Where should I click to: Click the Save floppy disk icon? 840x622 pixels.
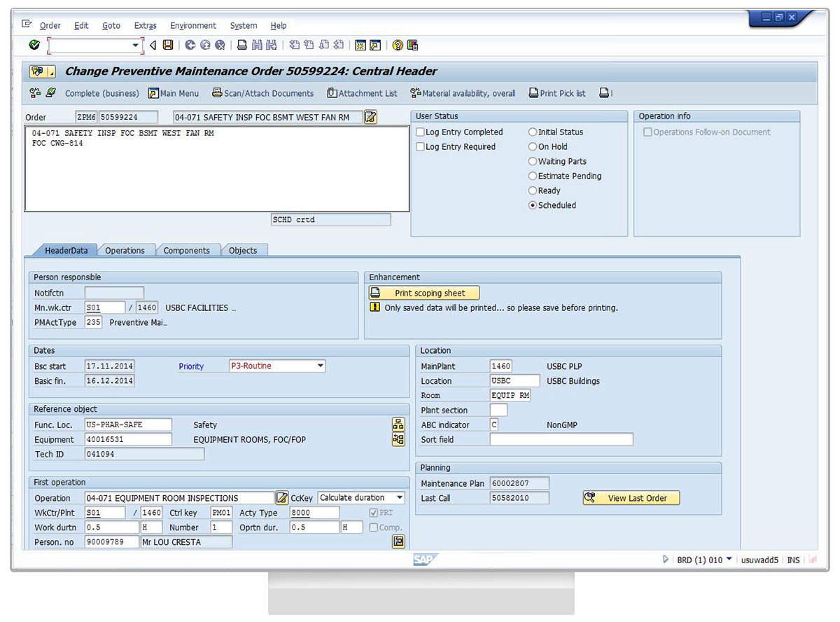168,45
